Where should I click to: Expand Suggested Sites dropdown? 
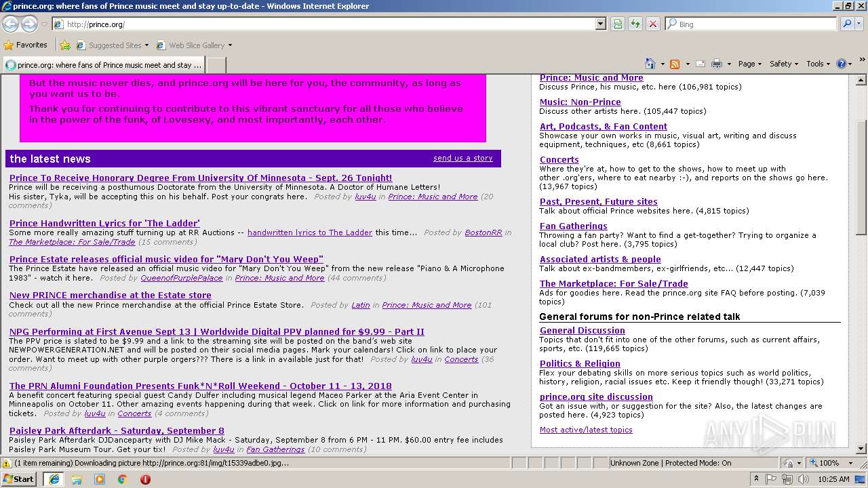pyautogui.click(x=146, y=45)
